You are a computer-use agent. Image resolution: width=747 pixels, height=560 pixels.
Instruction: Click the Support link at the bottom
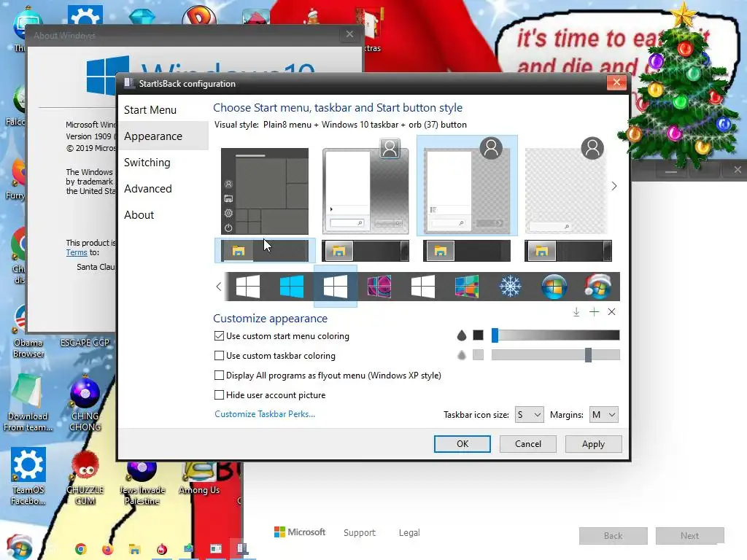pyautogui.click(x=359, y=533)
